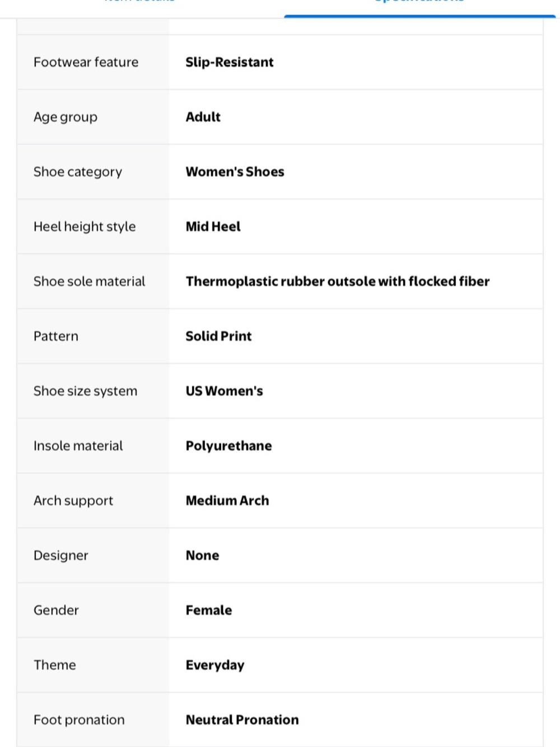Click the US Women's size system value
The height and width of the screenshot is (747, 560).
click(225, 391)
